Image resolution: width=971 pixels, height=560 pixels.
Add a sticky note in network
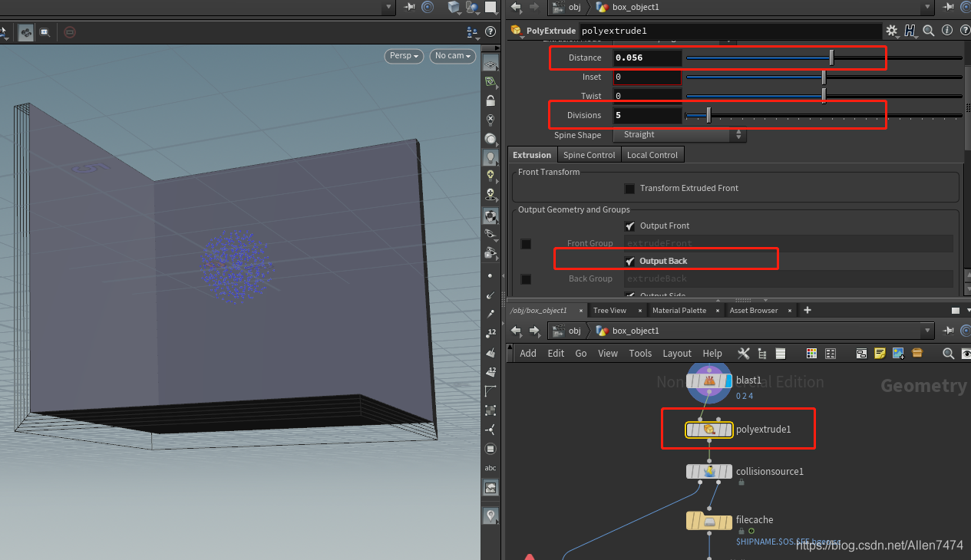point(880,353)
